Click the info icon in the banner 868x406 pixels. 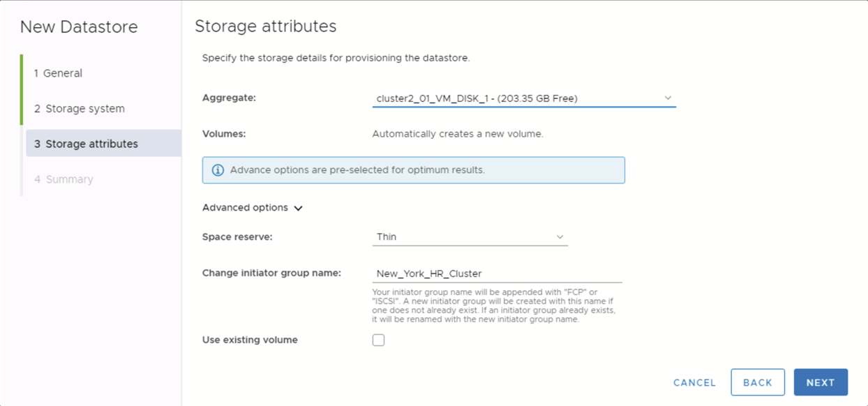[218, 170]
